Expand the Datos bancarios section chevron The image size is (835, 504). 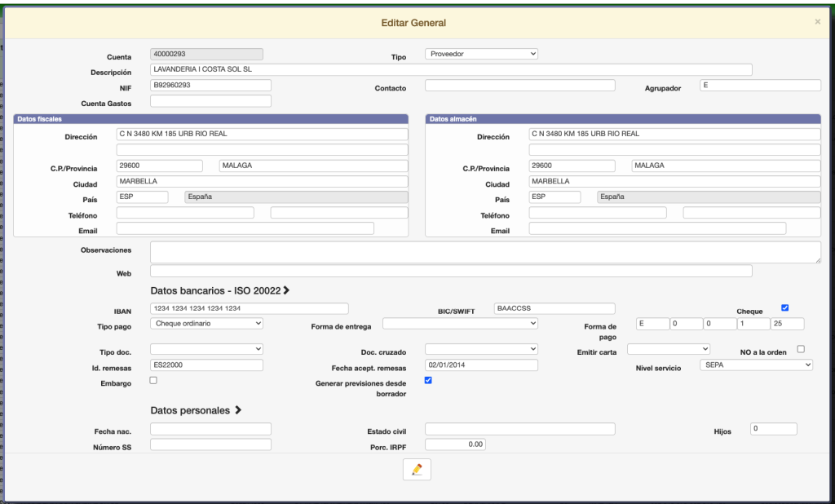[286, 290]
